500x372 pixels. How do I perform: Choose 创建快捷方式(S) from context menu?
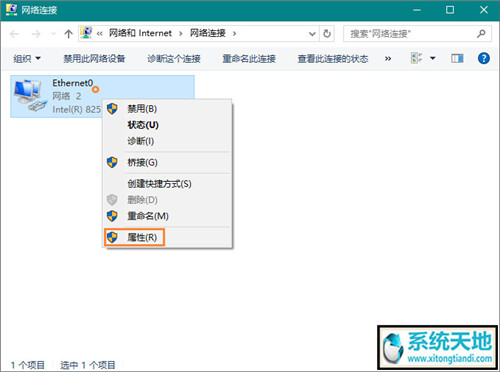[x=167, y=184]
